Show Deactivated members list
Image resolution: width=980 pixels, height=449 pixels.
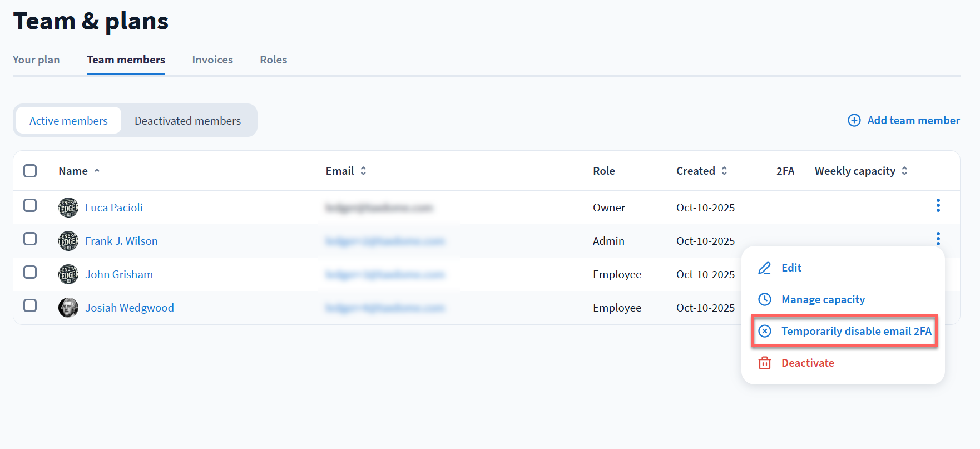point(187,121)
